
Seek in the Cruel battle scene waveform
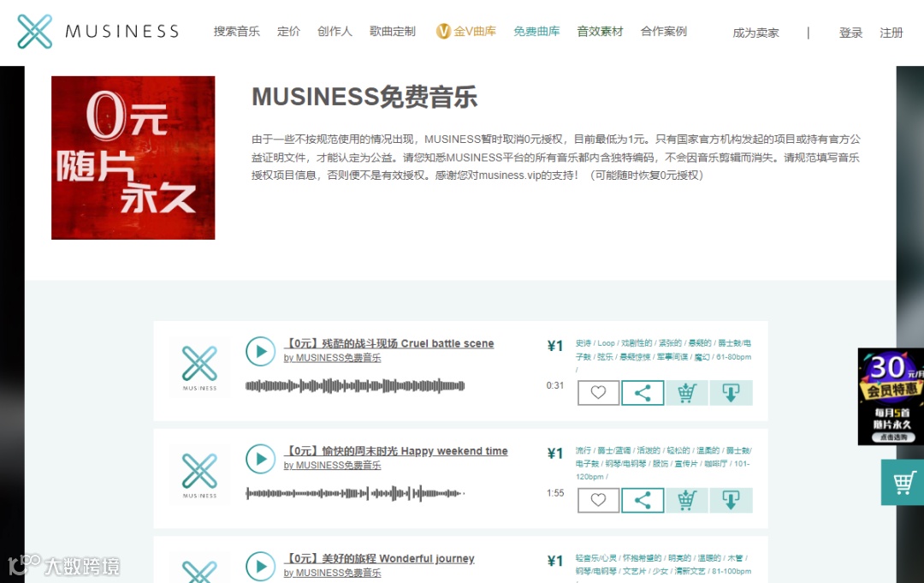pyautogui.click(x=355, y=386)
